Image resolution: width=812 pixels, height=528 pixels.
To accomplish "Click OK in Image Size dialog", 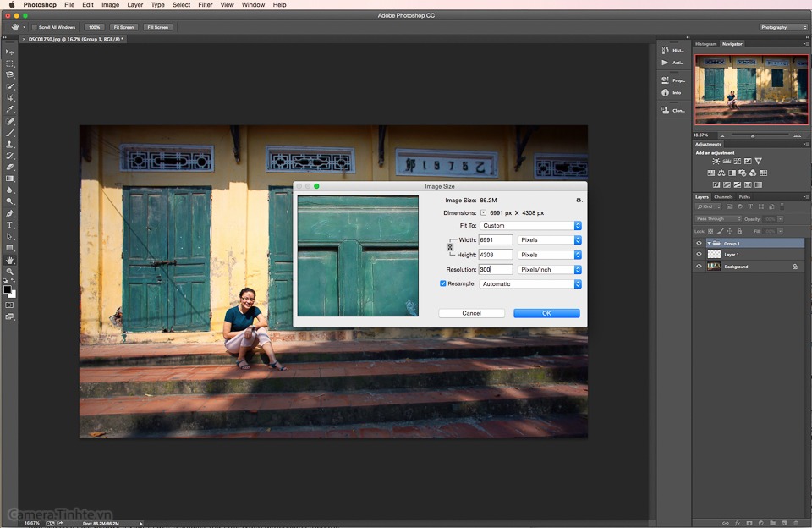I will point(546,313).
